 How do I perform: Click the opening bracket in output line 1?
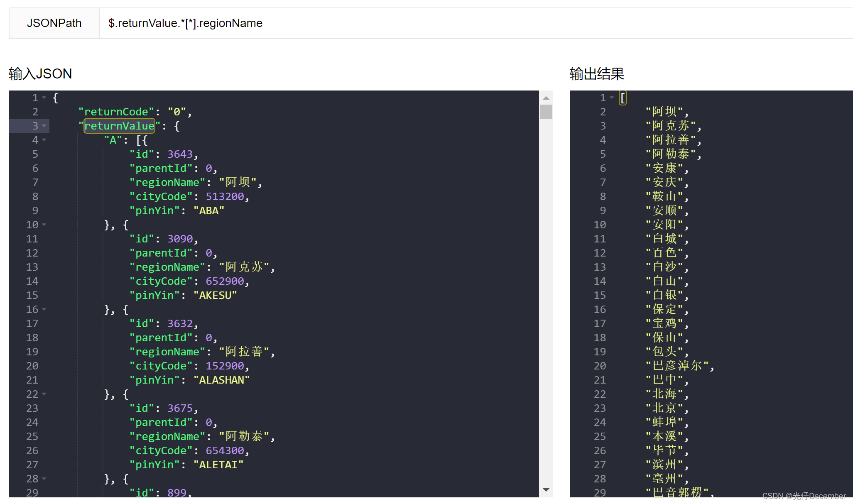[x=623, y=98]
